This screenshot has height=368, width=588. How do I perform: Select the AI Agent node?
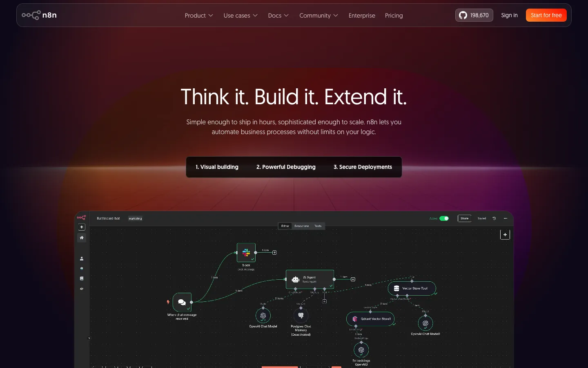click(x=310, y=279)
